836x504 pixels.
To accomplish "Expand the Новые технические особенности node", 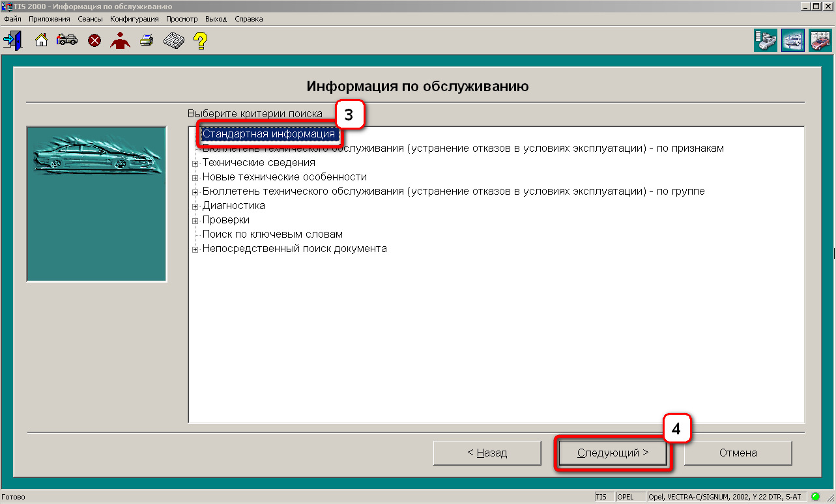I will tap(195, 178).
